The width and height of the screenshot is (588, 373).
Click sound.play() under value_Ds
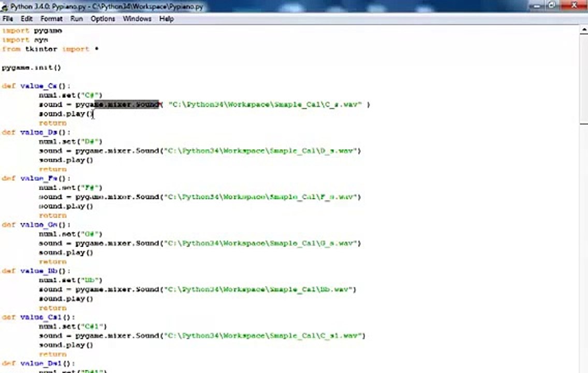tap(66, 160)
